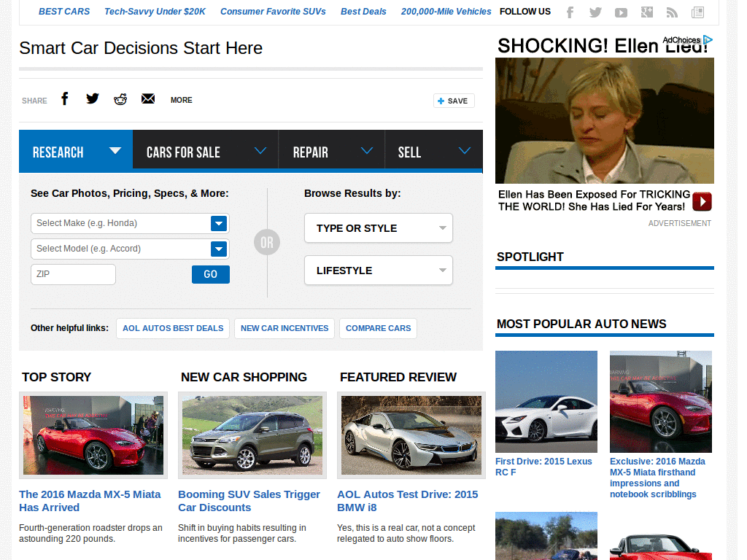Open New Car Incentives link
The width and height of the screenshot is (747, 560).
pos(285,329)
